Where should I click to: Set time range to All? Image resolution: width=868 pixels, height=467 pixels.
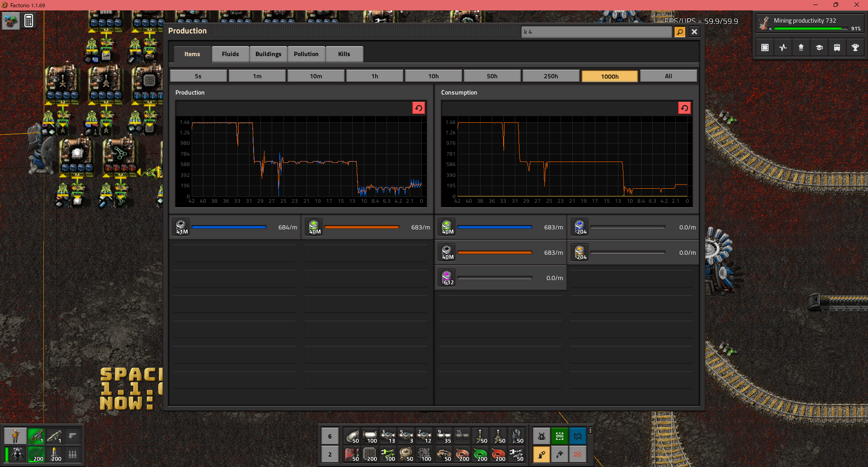click(x=669, y=76)
